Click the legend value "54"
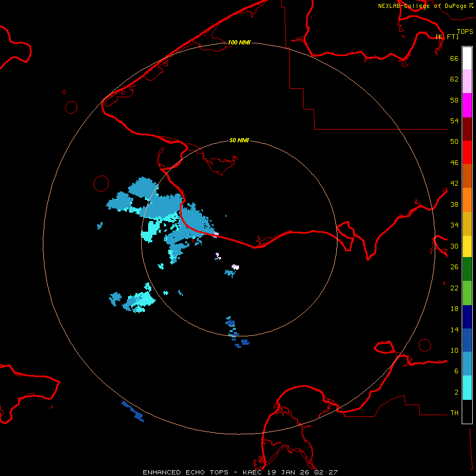The height and width of the screenshot is (476, 476). (x=454, y=121)
